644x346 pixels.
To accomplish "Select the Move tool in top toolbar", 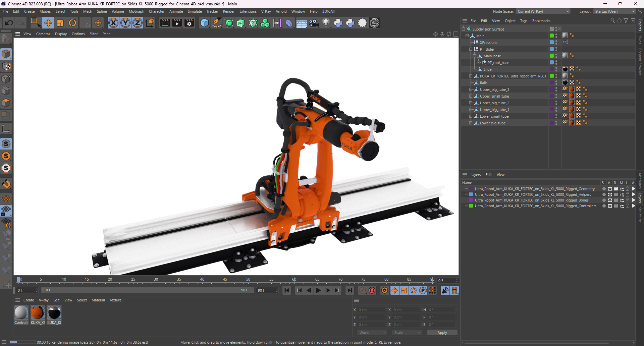I will tap(48, 23).
